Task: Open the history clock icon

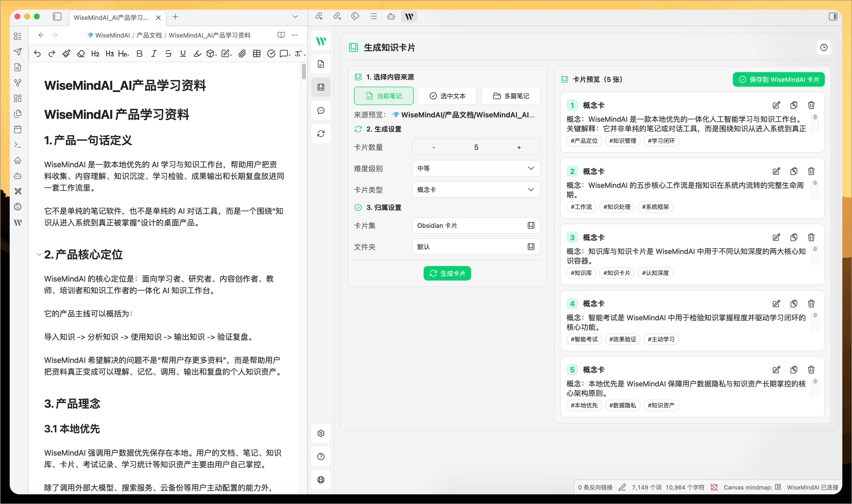Action: tap(824, 47)
